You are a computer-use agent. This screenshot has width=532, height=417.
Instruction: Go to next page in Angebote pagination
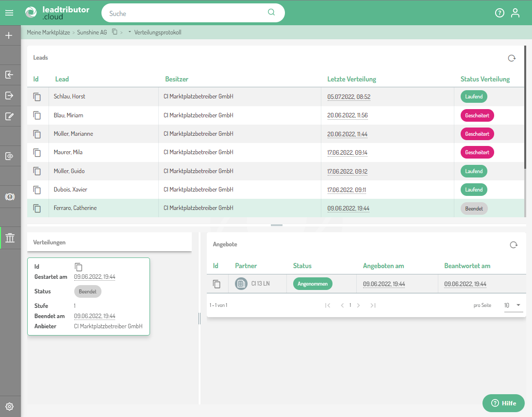coord(359,305)
